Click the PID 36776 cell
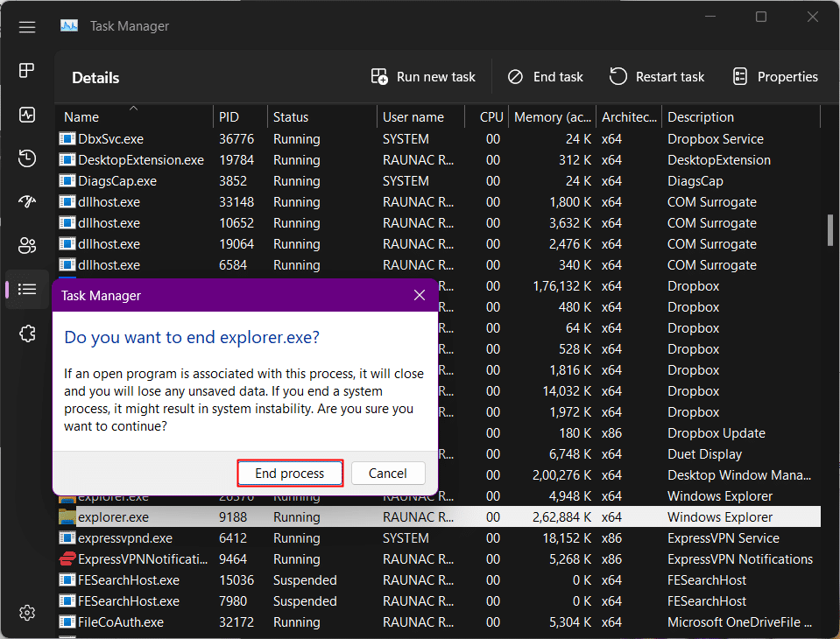 pyautogui.click(x=236, y=139)
